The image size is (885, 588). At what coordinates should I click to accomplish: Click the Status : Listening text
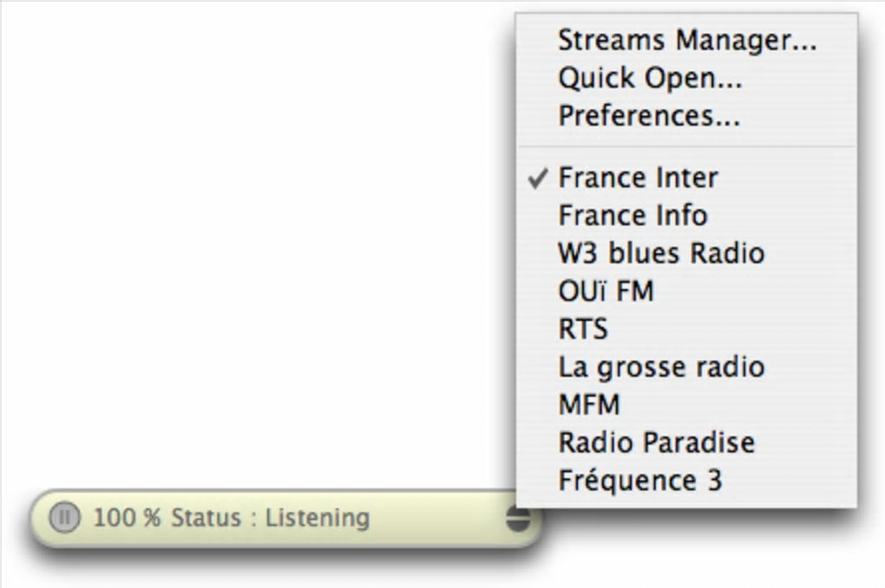click(x=270, y=518)
